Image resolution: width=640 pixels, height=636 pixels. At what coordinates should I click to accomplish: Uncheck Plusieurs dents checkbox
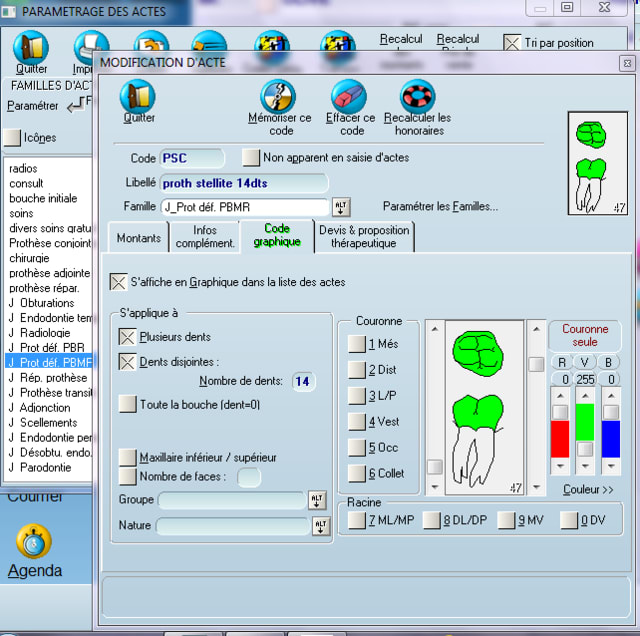pyautogui.click(x=127, y=337)
